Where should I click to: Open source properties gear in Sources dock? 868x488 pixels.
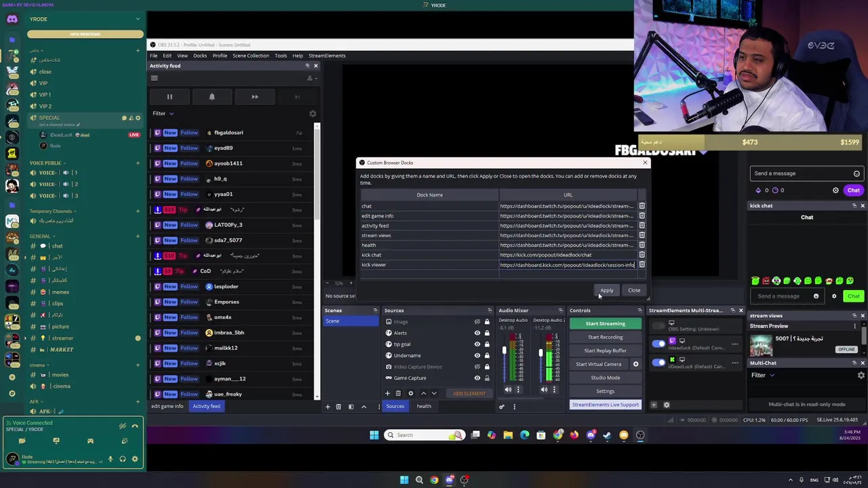pyautogui.click(x=410, y=393)
